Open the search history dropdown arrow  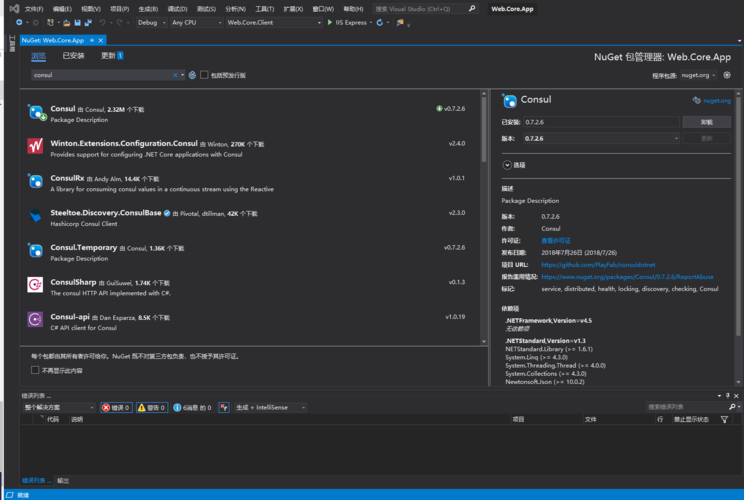point(183,75)
